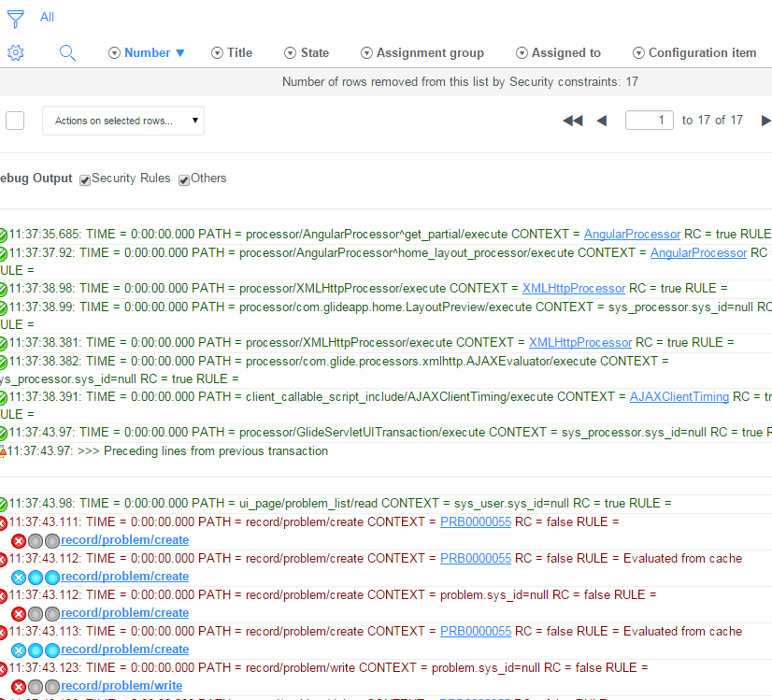Open XMLHttpProcessor link in 11:37:38.381 line

(580, 343)
